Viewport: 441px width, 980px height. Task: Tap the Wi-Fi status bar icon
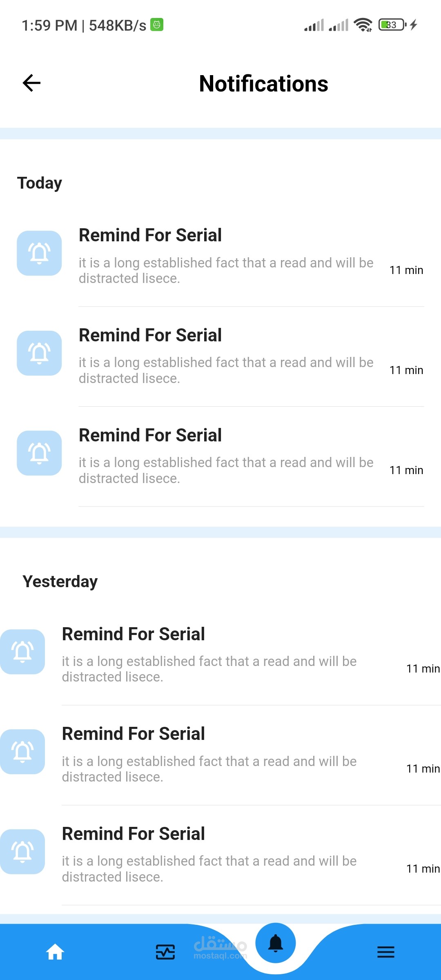click(x=363, y=25)
